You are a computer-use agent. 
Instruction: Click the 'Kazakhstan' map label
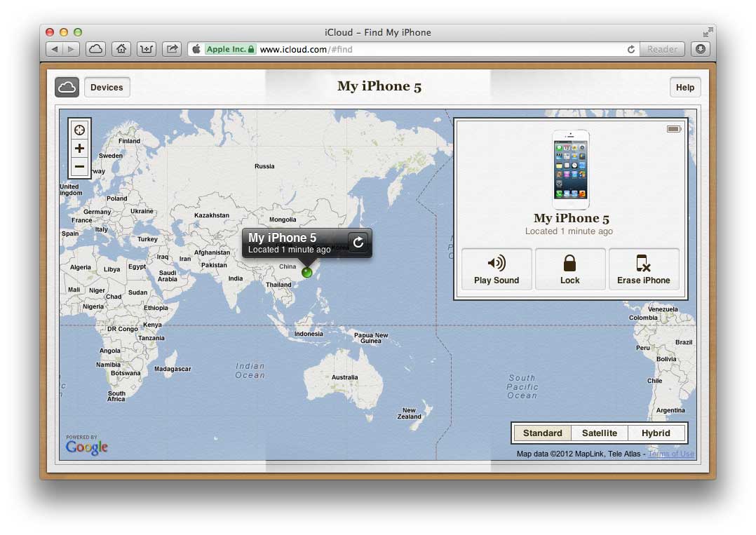tap(212, 215)
